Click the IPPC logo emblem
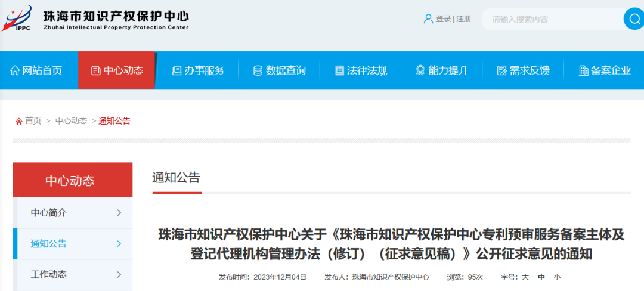The image size is (644, 291). point(17,18)
